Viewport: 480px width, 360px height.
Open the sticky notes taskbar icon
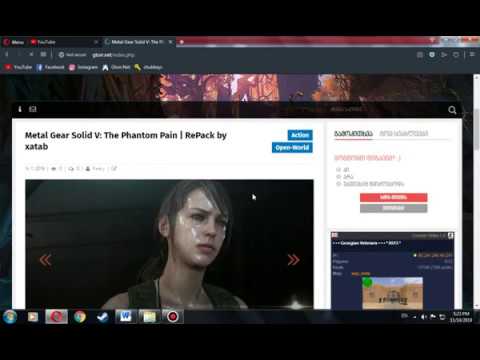(x=149, y=317)
